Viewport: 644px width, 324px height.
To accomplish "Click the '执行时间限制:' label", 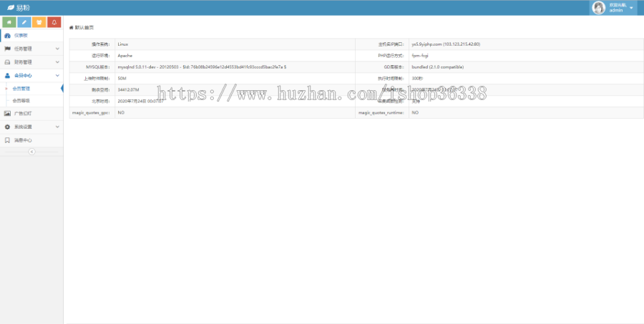I will (391, 78).
